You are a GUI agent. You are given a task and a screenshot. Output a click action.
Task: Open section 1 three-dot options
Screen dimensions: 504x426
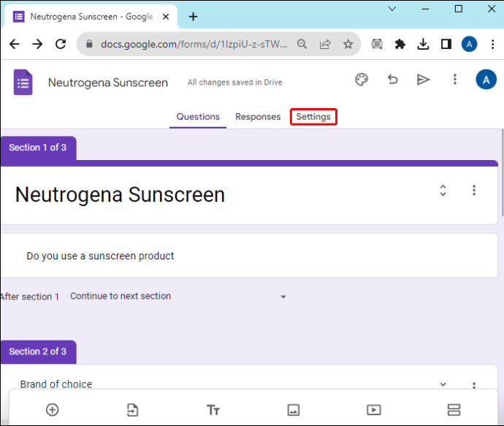coord(474,190)
